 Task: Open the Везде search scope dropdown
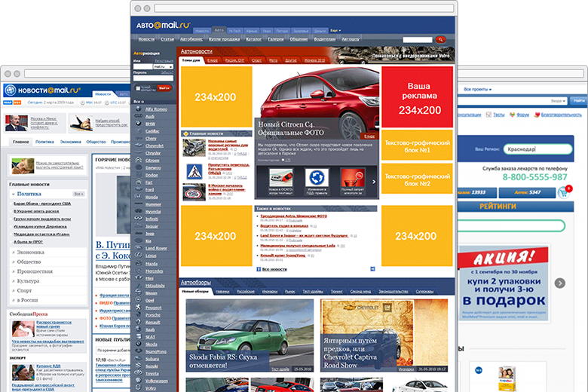558,100
